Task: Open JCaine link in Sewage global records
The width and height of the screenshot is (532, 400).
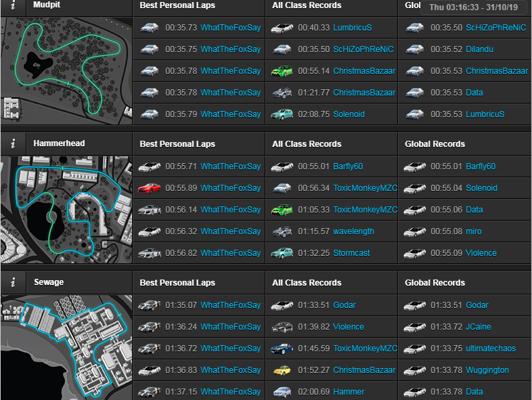Action: pos(478,327)
